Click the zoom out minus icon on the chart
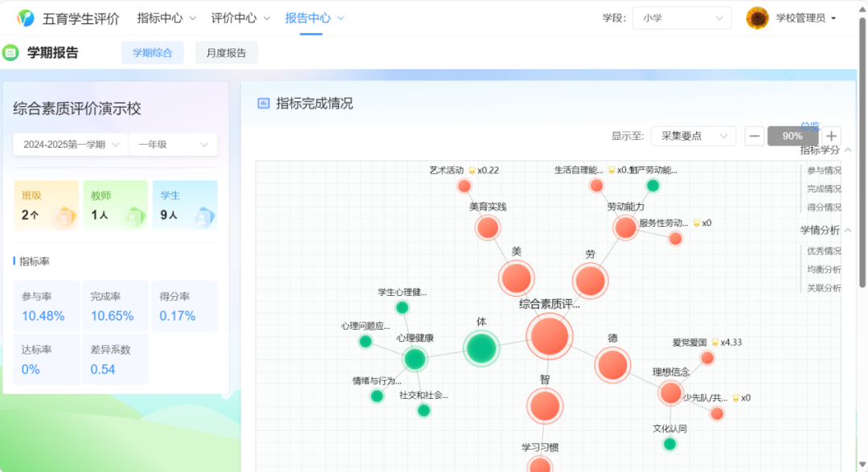The height and width of the screenshot is (472, 868). (754, 136)
